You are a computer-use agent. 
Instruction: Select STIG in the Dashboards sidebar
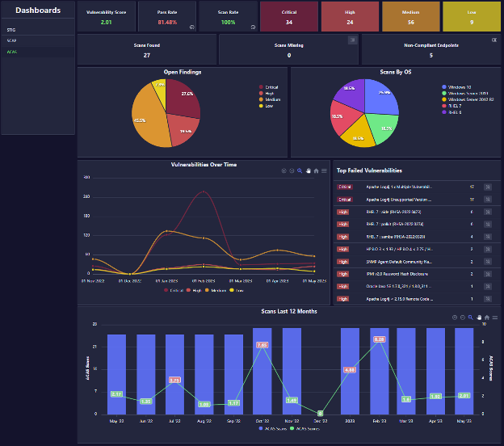coord(11,29)
